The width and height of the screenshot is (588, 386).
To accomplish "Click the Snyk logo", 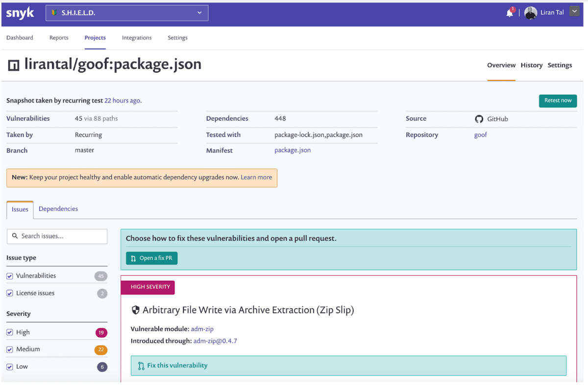I will pyautogui.click(x=20, y=13).
